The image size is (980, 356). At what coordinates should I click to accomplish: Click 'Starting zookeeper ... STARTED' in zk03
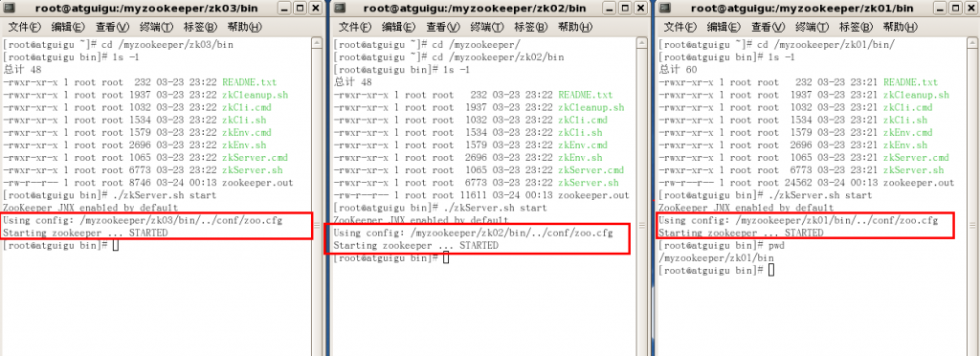(85, 233)
